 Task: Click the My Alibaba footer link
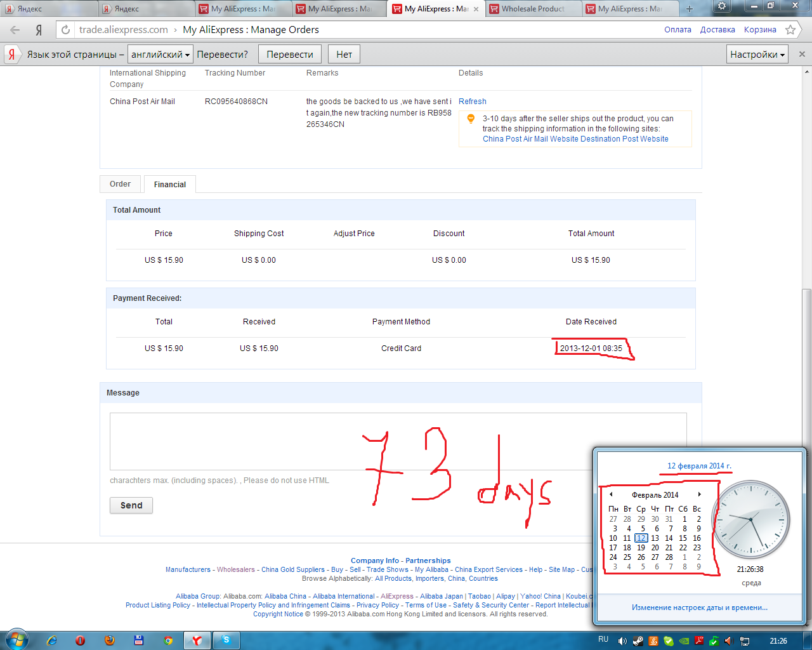point(431,569)
